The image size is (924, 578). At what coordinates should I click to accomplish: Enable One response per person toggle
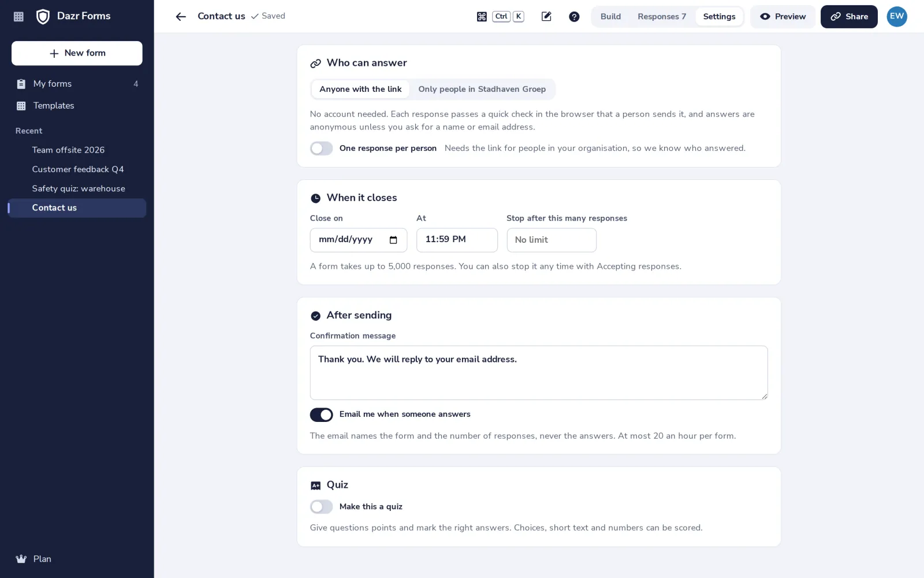point(321,149)
